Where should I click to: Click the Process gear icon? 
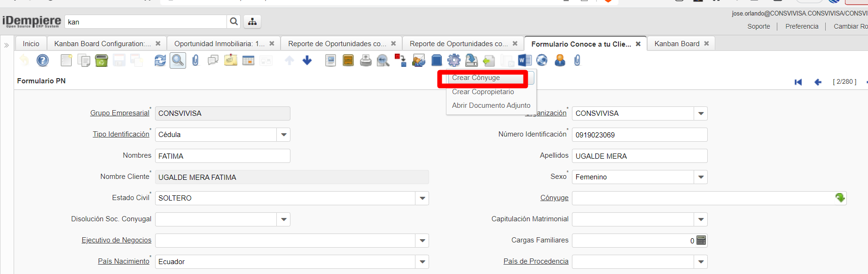[x=454, y=60]
